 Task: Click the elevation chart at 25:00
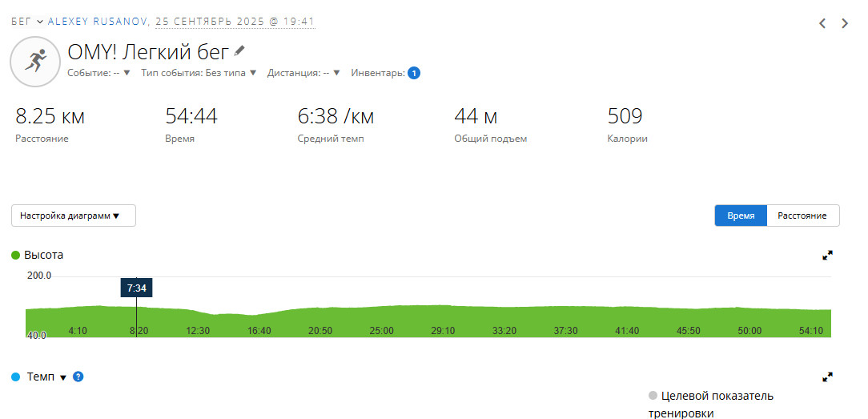coord(381,331)
